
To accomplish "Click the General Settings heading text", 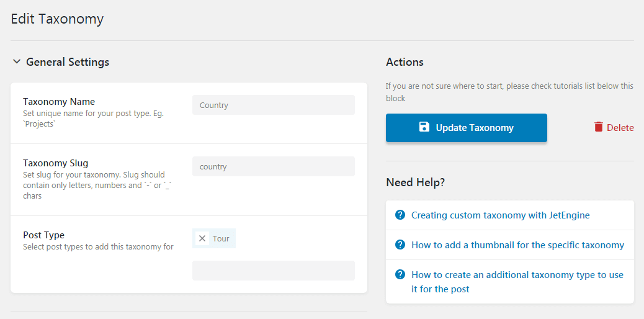I will (68, 62).
